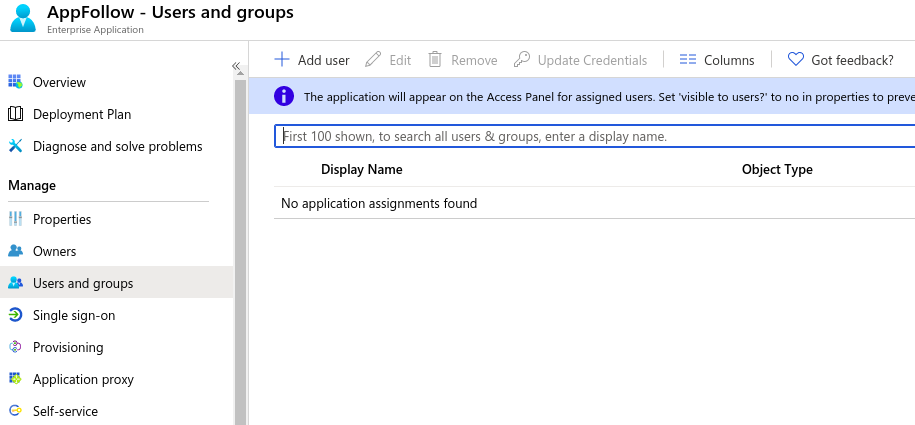Screen dimensions: 915x425
Task: Click the sidebar vertical scrollbar
Action: 240,251
